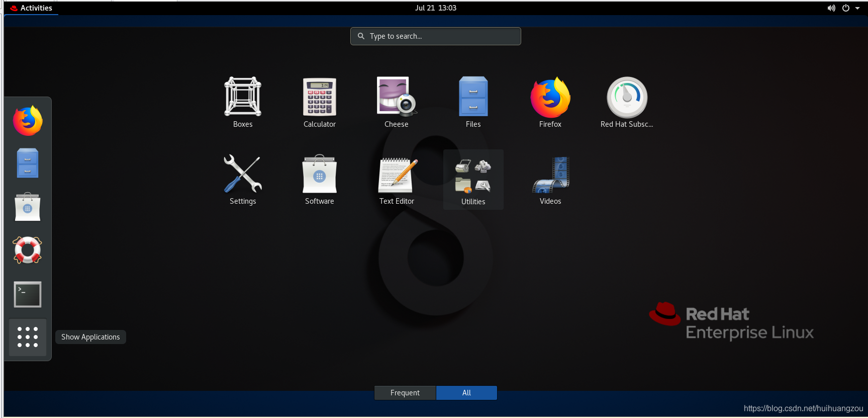868x418 pixels.
Task: Click the volume speaker icon in top bar
Action: click(831, 8)
